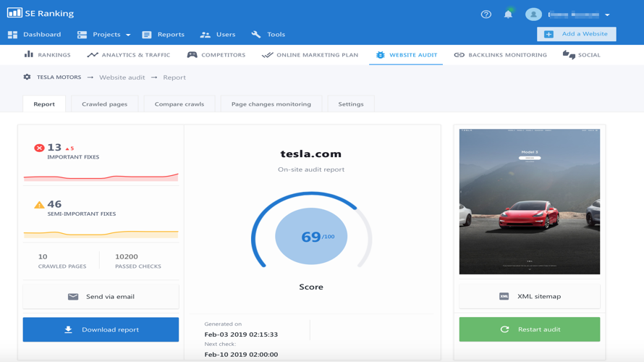Image resolution: width=644 pixels, height=362 pixels.
Task: Switch to the Crawled pages tab
Action: point(104,104)
